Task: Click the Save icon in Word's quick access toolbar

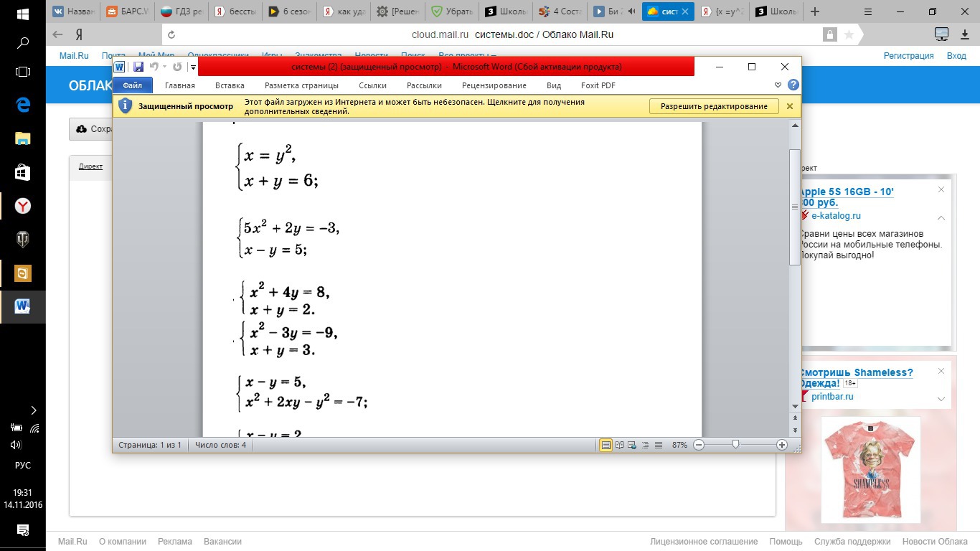Action: [x=138, y=67]
